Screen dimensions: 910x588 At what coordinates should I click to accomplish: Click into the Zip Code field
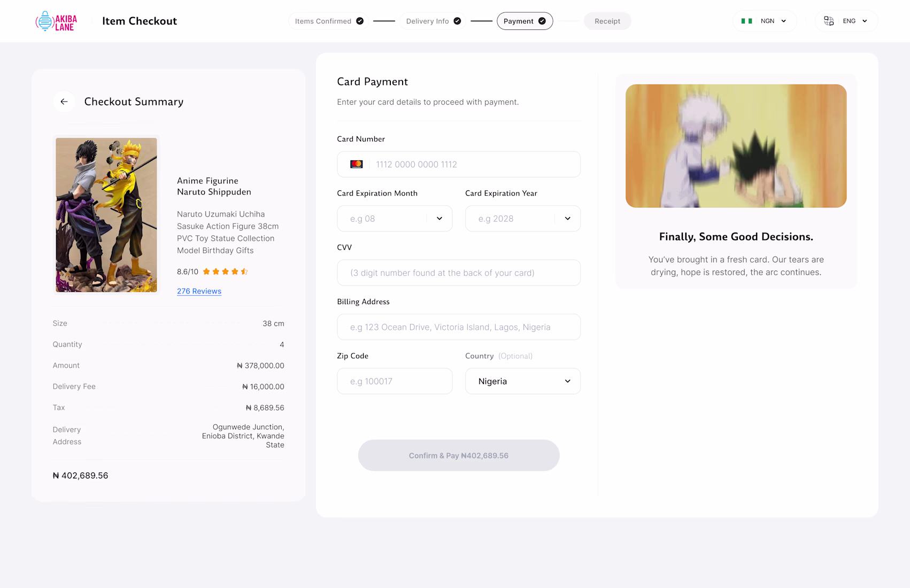pos(395,381)
